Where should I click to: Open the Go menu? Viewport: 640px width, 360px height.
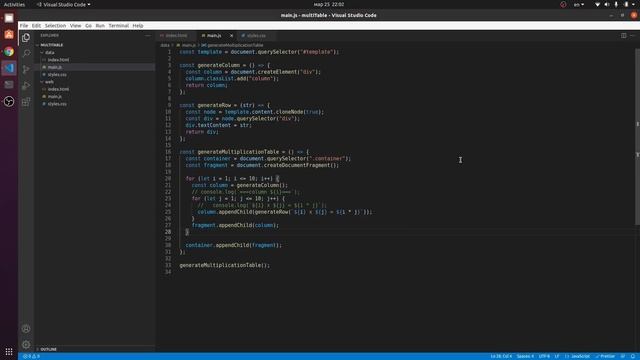tap(89, 25)
